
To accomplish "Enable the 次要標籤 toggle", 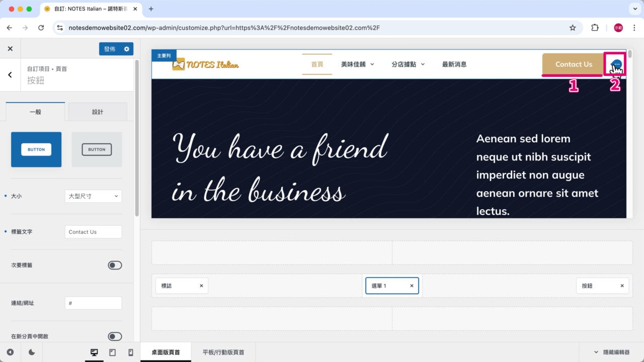I will 115,265.
